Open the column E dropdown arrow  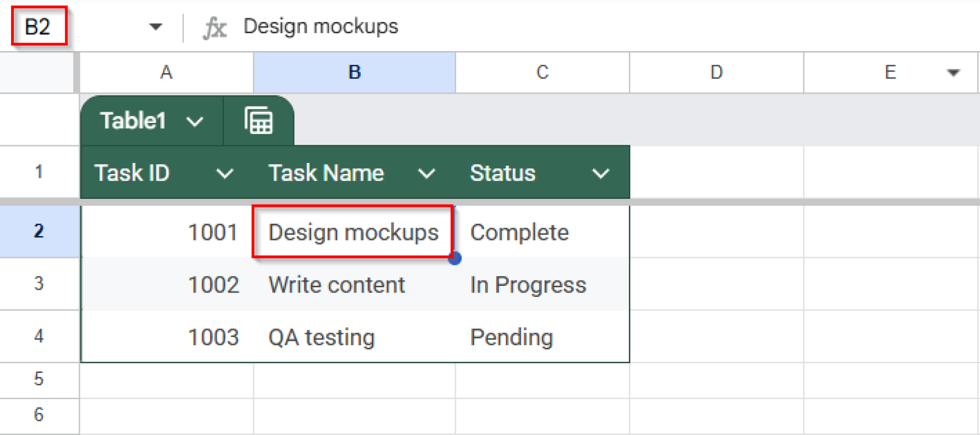pyautogui.click(x=953, y=73)
